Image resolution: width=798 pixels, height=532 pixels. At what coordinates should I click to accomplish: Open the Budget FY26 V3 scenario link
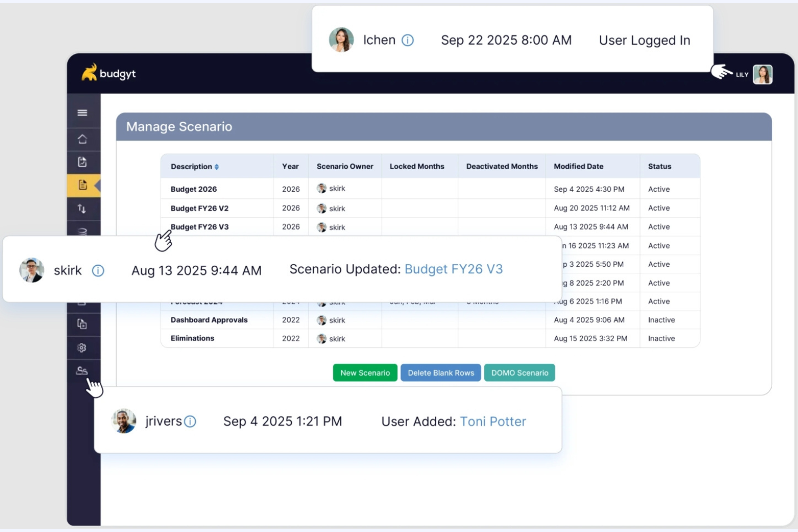pyautogui.click(x=453, y=269)
